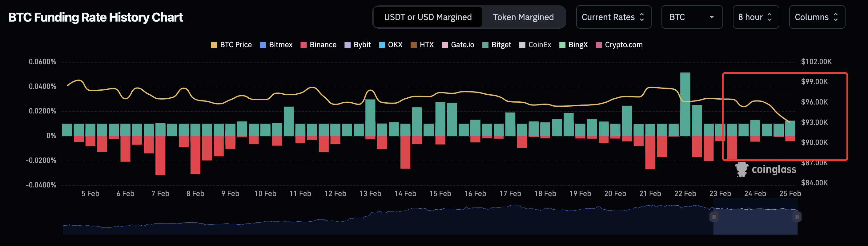Click the Bitget legend color icon
Image resolution: width=868 pixels, height=246 pixels.
(485, 45)
